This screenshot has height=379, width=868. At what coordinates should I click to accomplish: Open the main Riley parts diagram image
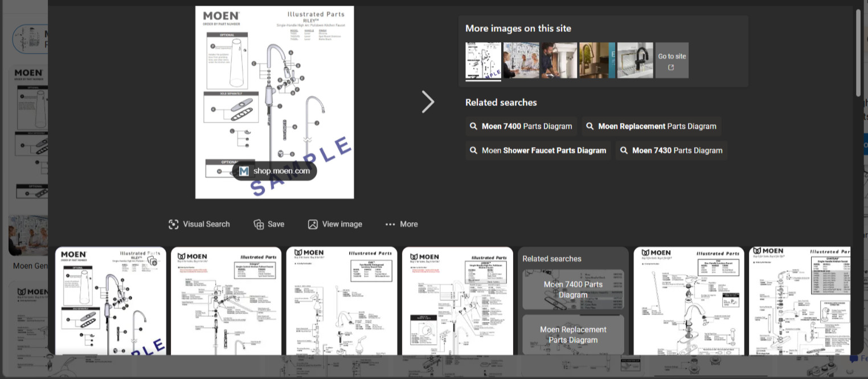pos(275,103)
